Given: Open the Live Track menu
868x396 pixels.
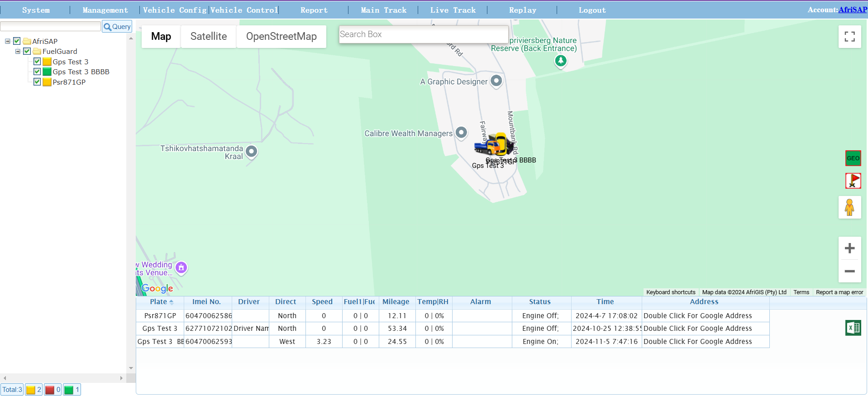Looking at the screenshot, I should click(x=453, y=10).
